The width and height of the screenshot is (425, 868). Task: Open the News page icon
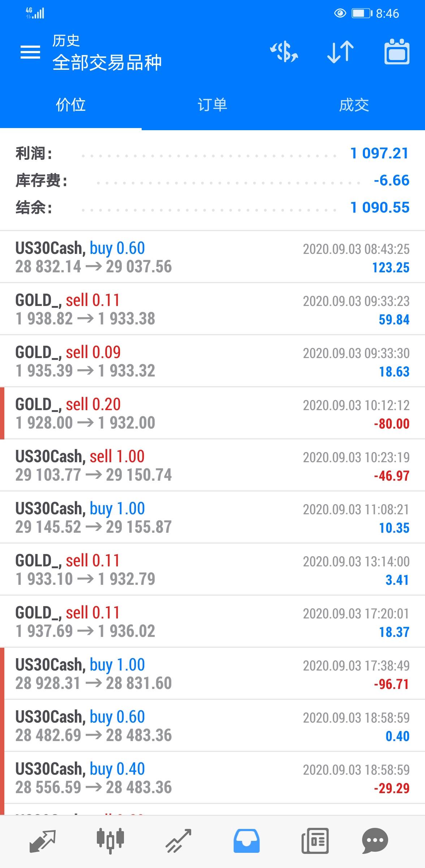(x=315, y=841)
